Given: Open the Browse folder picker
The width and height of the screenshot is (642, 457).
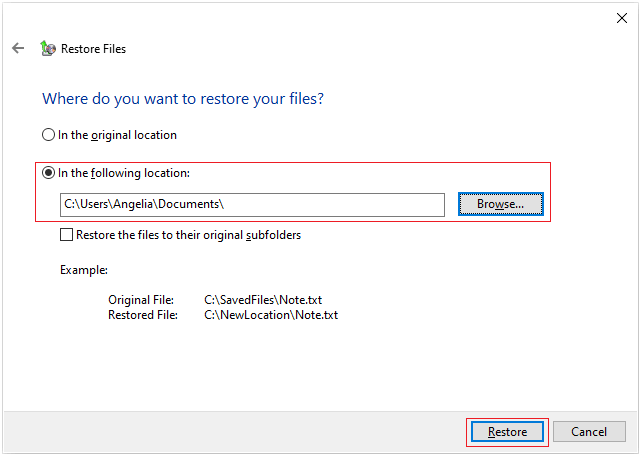Looking at the screenshot, I should (x=500, y=204).
